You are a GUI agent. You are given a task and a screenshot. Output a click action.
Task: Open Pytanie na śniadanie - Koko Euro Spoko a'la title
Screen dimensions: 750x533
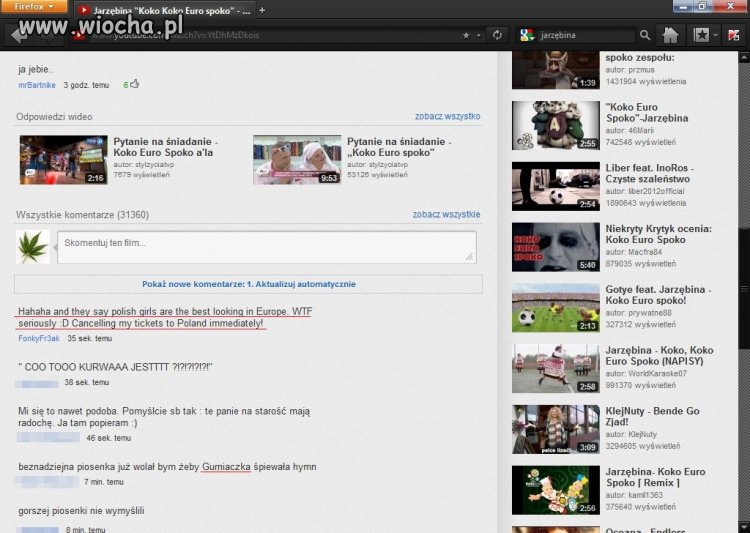click(x=165, y=147)
